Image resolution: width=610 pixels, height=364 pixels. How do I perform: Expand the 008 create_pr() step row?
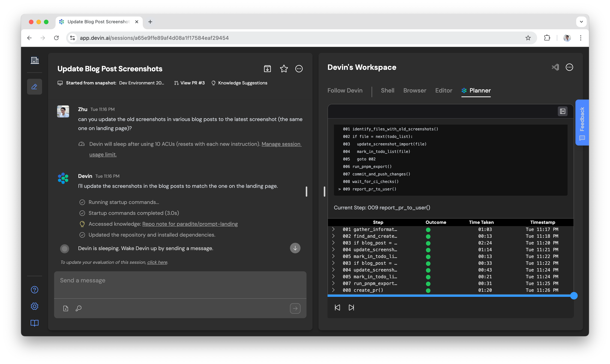click(333, 290)
